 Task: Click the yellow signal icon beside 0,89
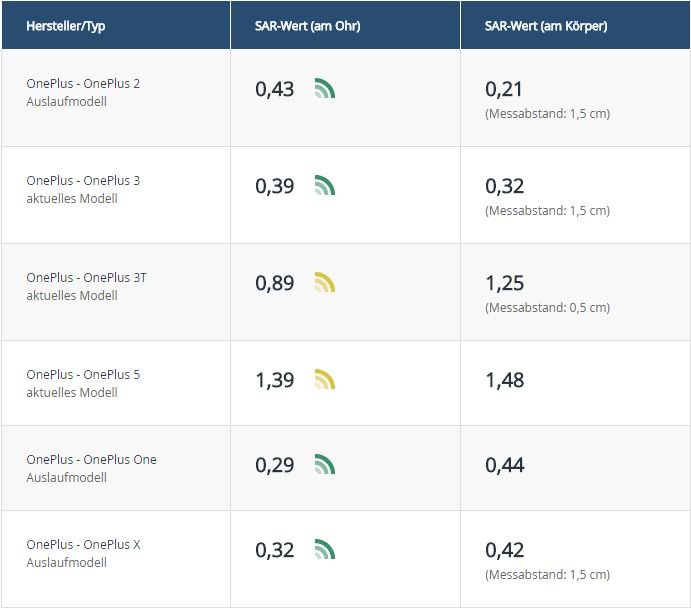(x=325, y=282)
